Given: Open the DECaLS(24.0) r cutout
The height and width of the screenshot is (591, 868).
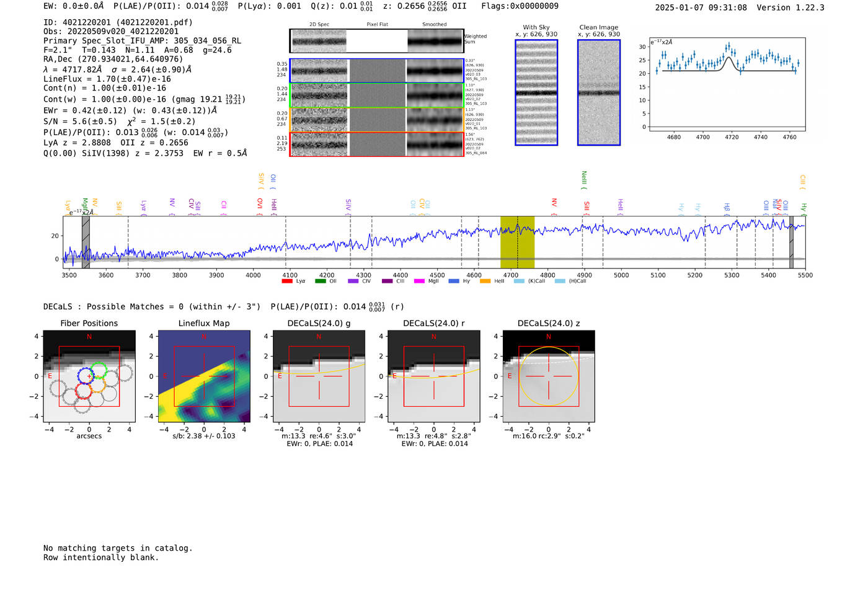Looking at the screenshot, I should tap(434, 376).
